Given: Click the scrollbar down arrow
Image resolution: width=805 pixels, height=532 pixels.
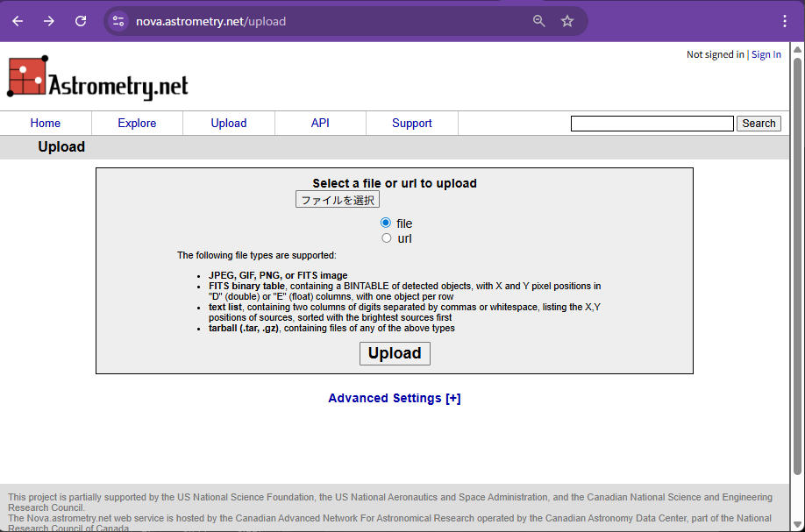Looking at the screenshot, I should [x=797, y=525].
